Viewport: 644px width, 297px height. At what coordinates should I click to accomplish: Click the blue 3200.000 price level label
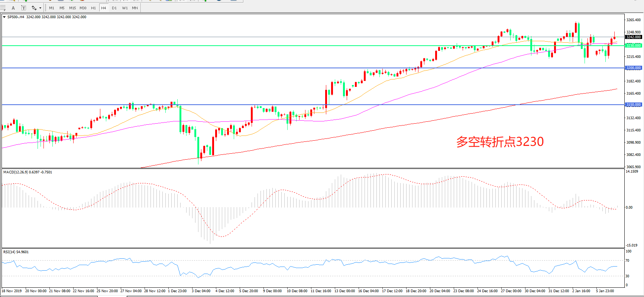pos(633,68)
